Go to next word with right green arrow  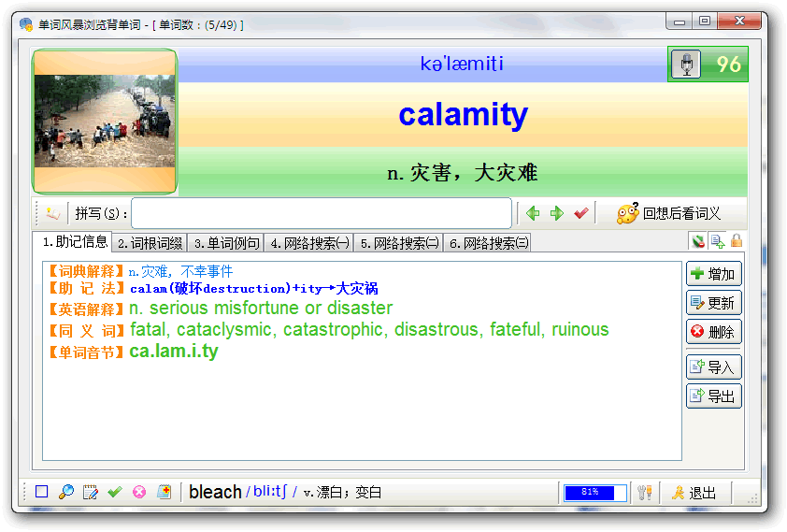click(557, 213)
